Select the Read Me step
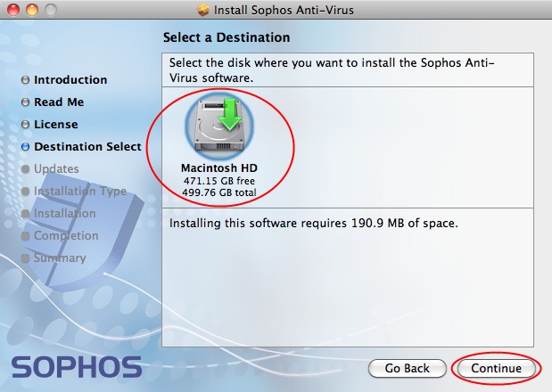The height and width of the screenshot is (392, 552). click(x=59, y=102)
